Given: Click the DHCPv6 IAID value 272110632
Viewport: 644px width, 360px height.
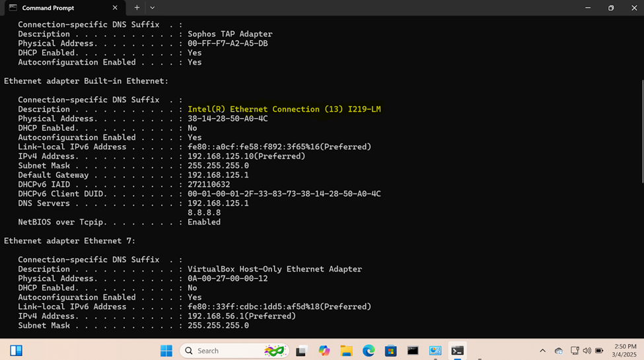Looking at the screenshot, I should [x=209, y=184].
